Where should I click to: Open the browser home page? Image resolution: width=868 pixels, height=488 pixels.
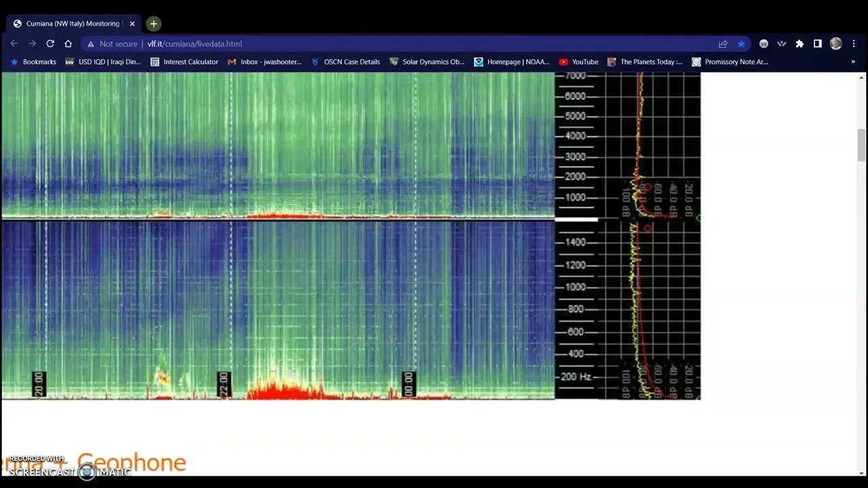(x=68, y=43)
